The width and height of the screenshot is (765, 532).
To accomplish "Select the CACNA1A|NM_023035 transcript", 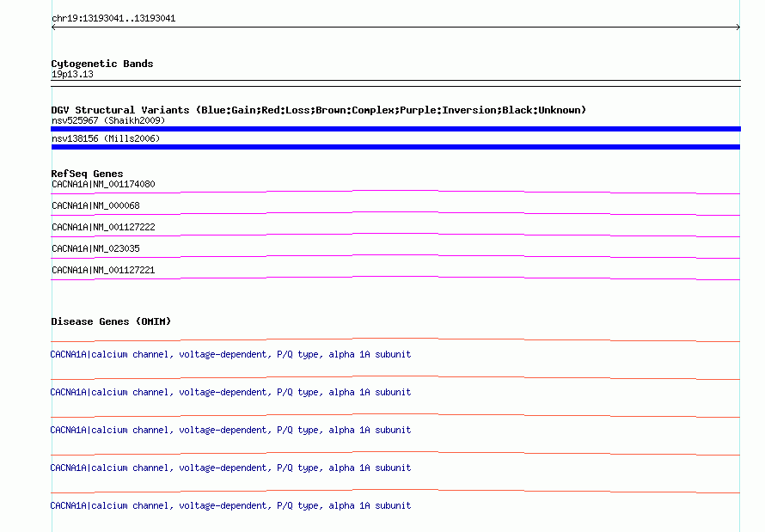I will (x=95, y=248).
